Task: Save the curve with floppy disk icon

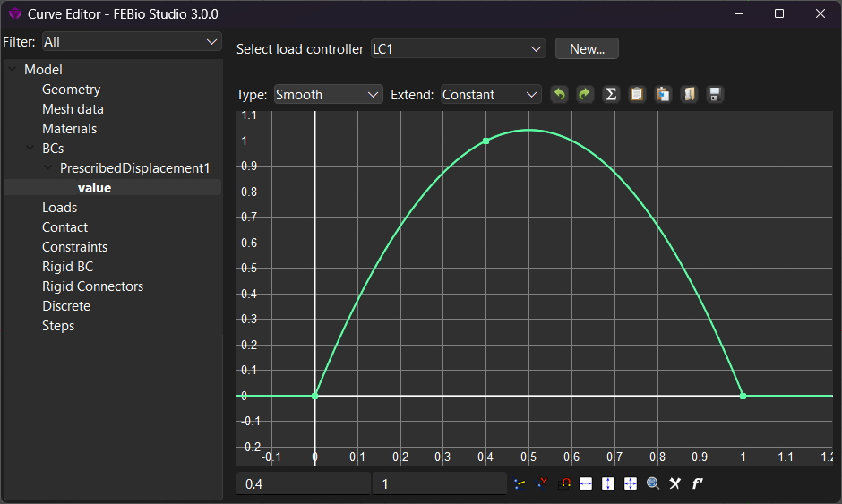Action: (715, 95)
